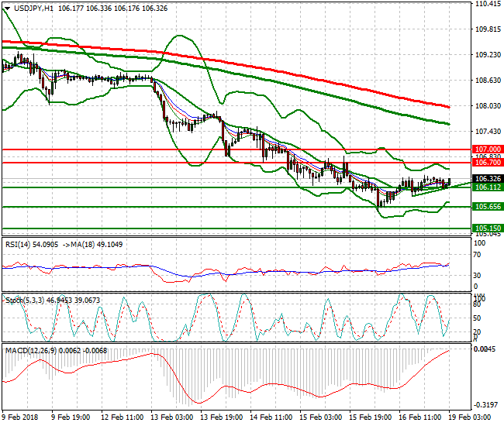Select the red 107.000 price level tag
Screen dimensions: 504x426
click(x=488, y=149)
